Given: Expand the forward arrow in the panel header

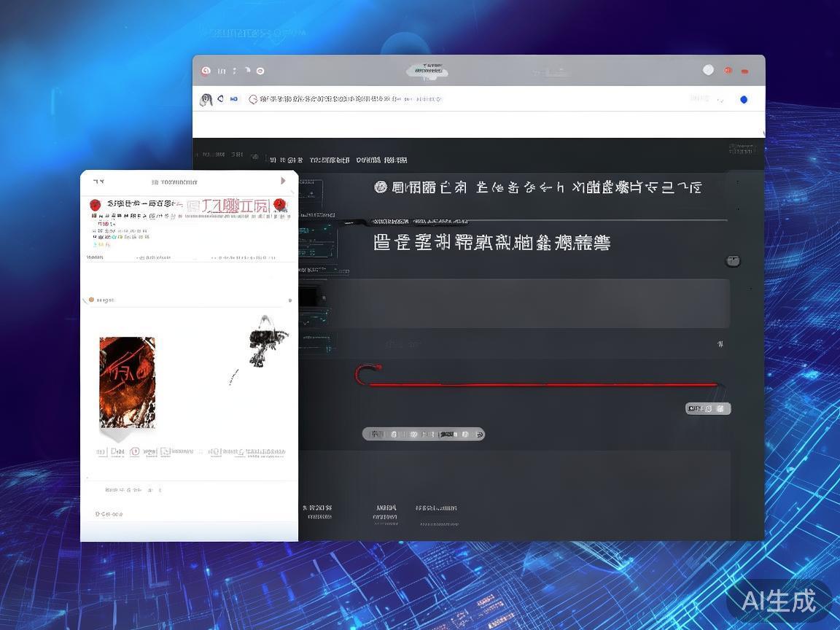Looking at the screenshot, I should [x=284, y=181].
